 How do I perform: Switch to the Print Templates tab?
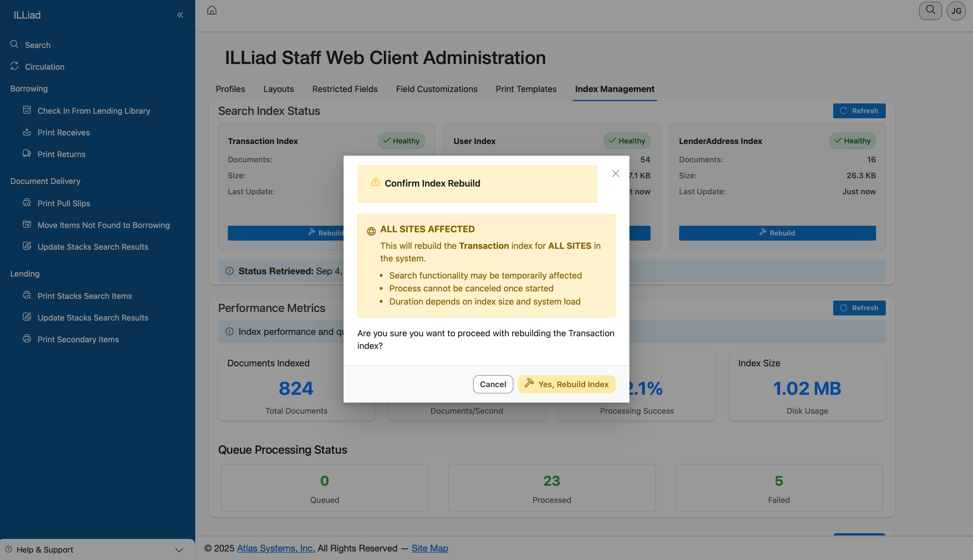(526, 89)
